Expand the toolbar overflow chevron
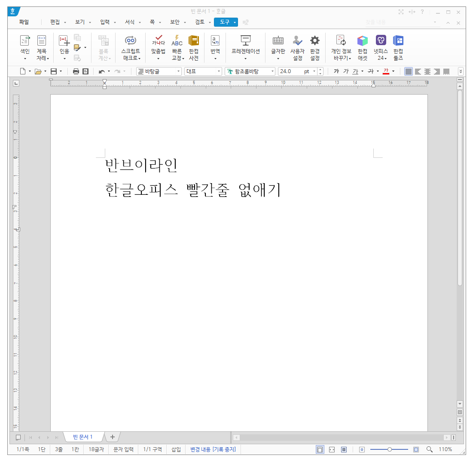 [x=461, y=71]
